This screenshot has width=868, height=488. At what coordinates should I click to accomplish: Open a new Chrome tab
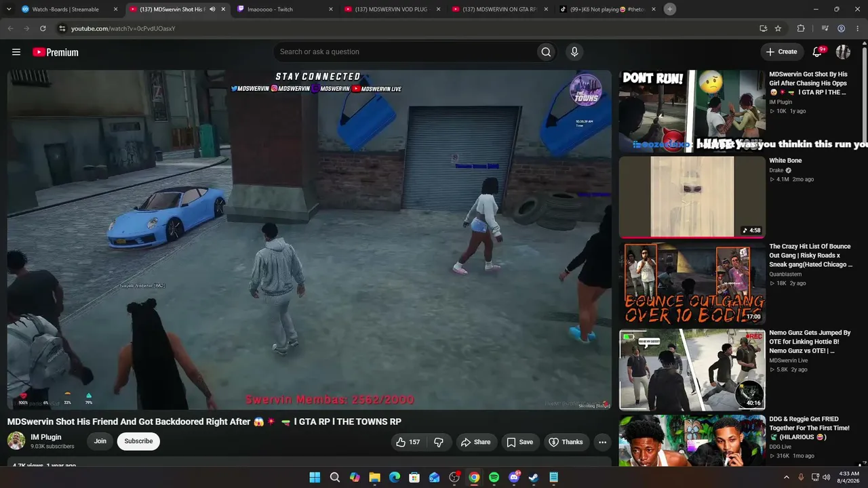(x=669, y=9)
